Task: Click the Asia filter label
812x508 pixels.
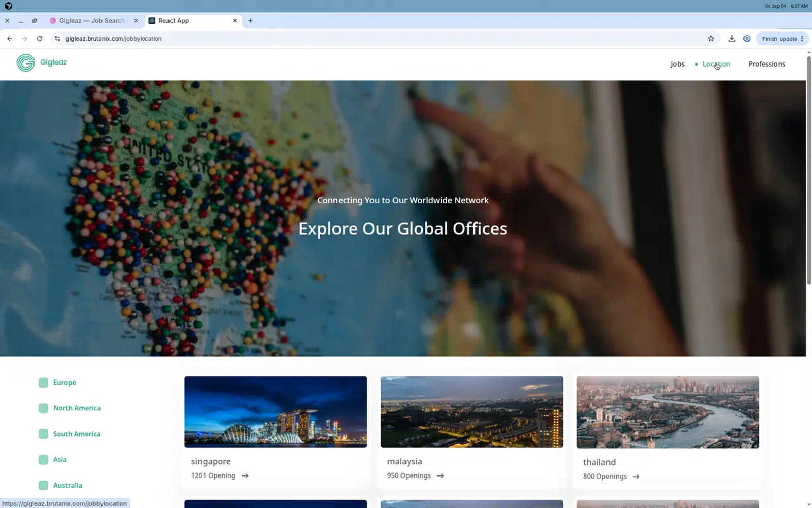Action: pos(60,460)
